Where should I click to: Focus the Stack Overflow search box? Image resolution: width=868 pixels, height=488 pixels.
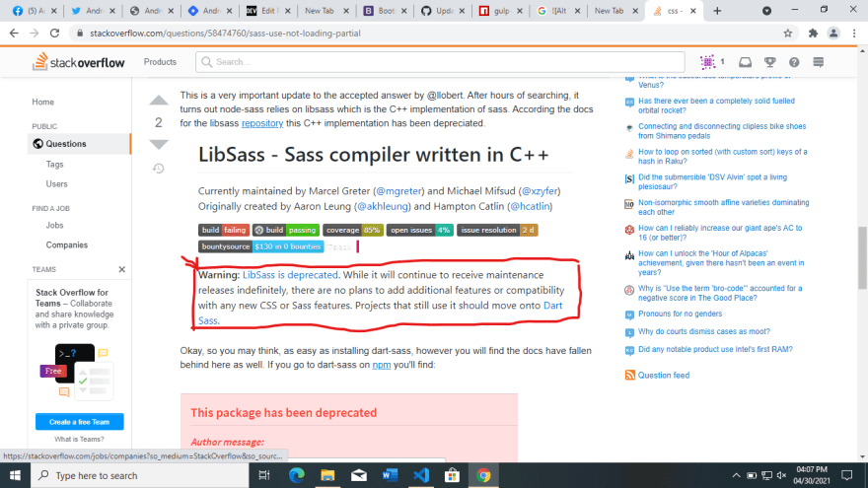(440, 62)
